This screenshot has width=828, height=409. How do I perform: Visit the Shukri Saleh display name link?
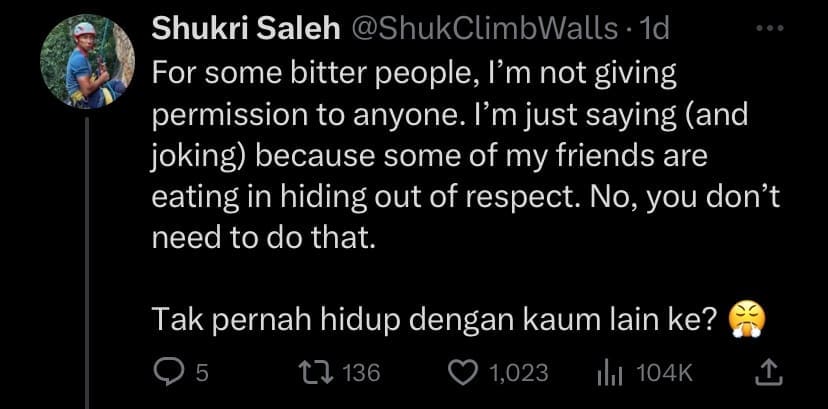click(246, 30)
